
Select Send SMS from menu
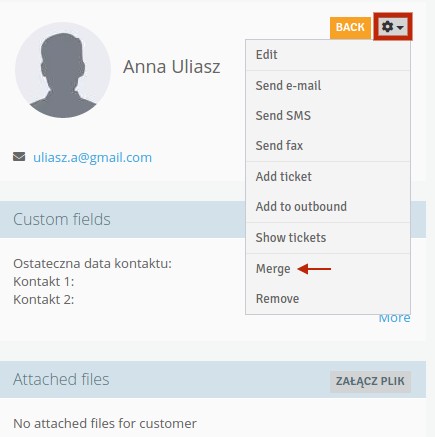[328, 116]
